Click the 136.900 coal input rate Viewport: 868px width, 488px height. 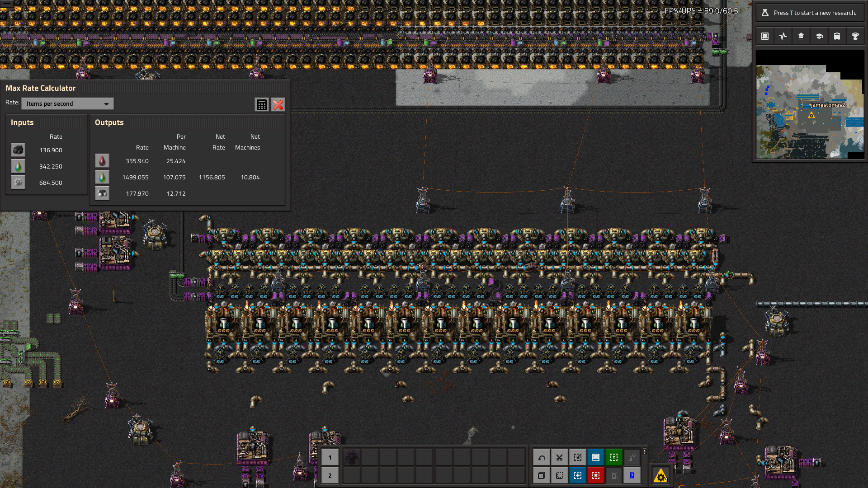51,150
